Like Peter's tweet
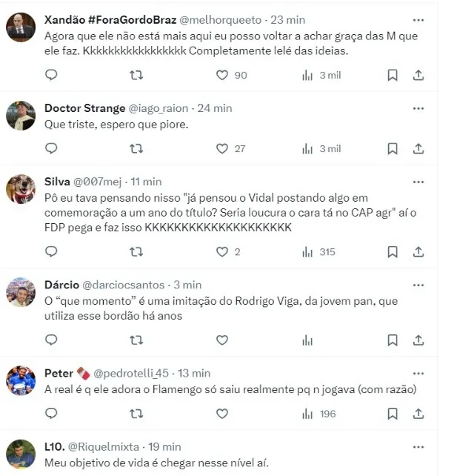 (222, 414)
